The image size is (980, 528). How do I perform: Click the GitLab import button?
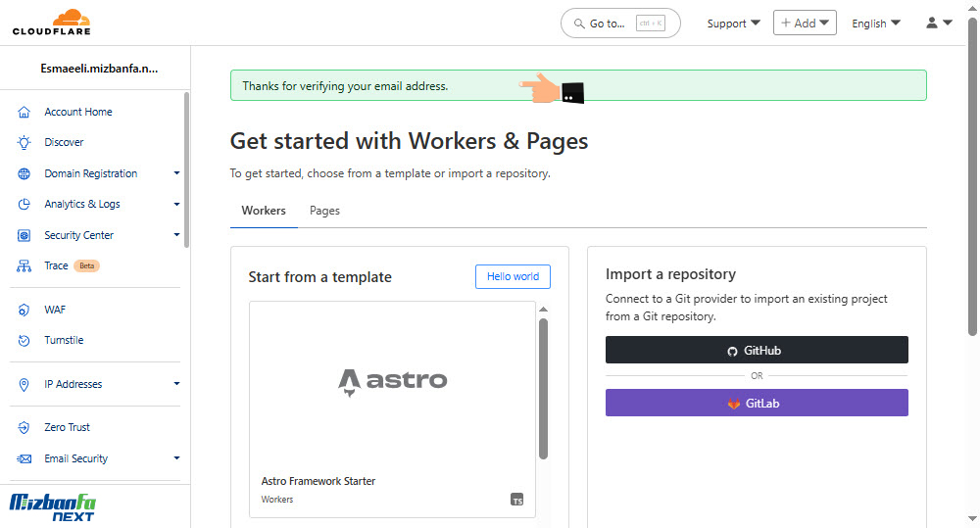point(757,403)
